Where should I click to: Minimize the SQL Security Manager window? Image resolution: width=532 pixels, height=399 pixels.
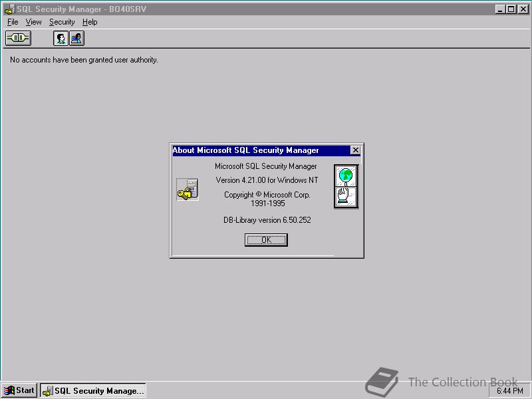click(500, 9)
